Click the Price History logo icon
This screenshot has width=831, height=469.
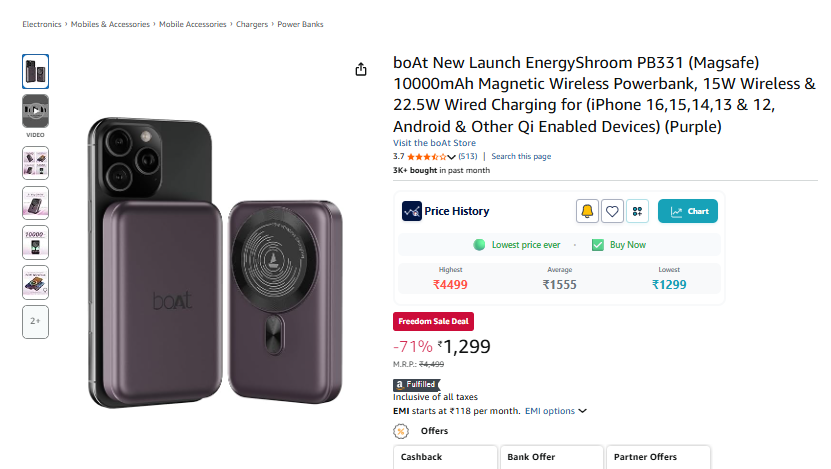412,211
